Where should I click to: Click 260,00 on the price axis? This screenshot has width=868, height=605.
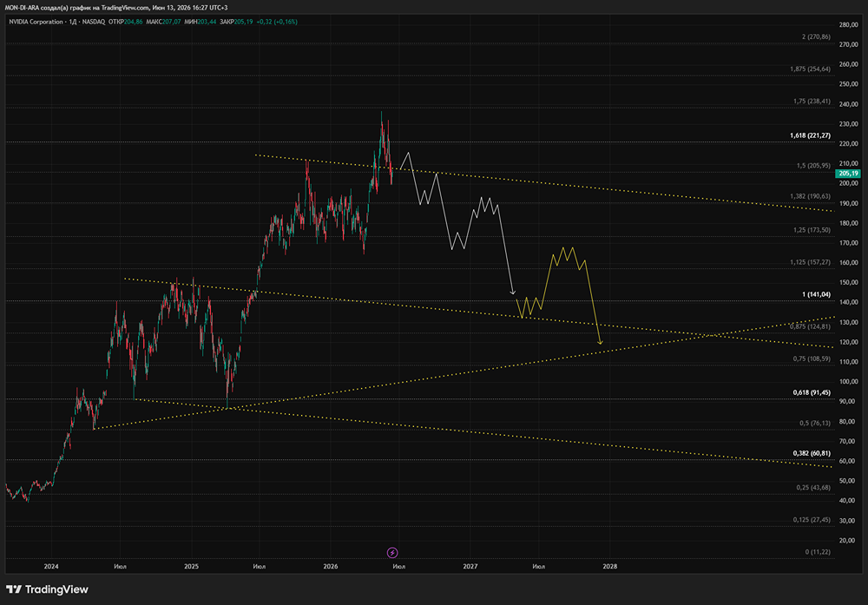click(x=849, y=64)
